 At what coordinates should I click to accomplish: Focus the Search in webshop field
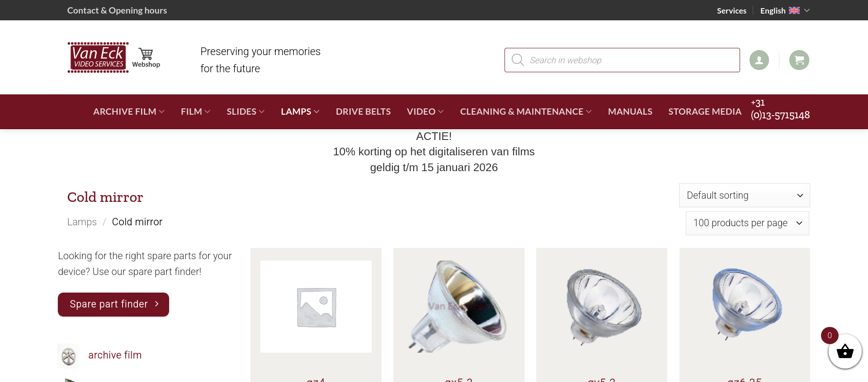coord(622,60)
